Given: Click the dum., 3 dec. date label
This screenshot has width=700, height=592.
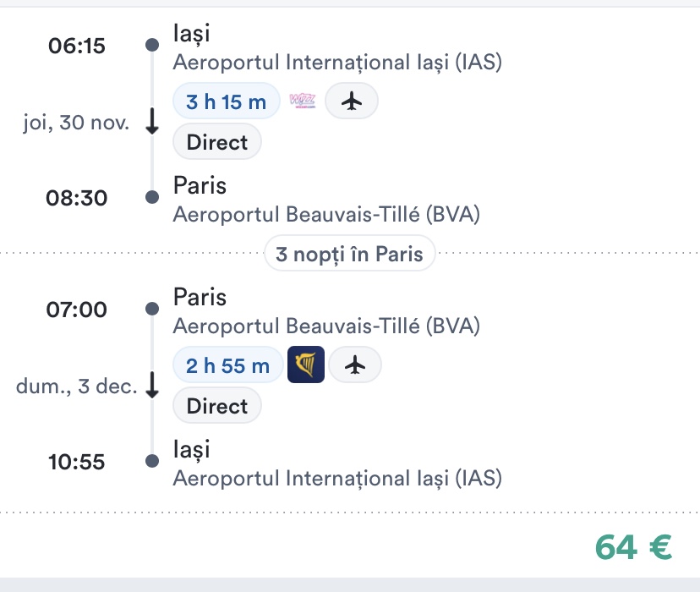Looking at the screenshot, I should tap(76, 386).
